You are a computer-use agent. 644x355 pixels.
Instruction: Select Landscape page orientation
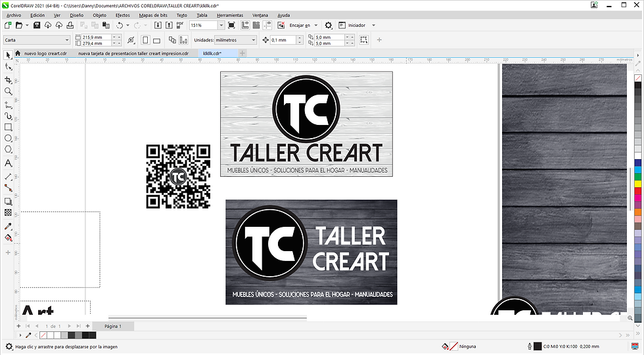click(156, 40)
